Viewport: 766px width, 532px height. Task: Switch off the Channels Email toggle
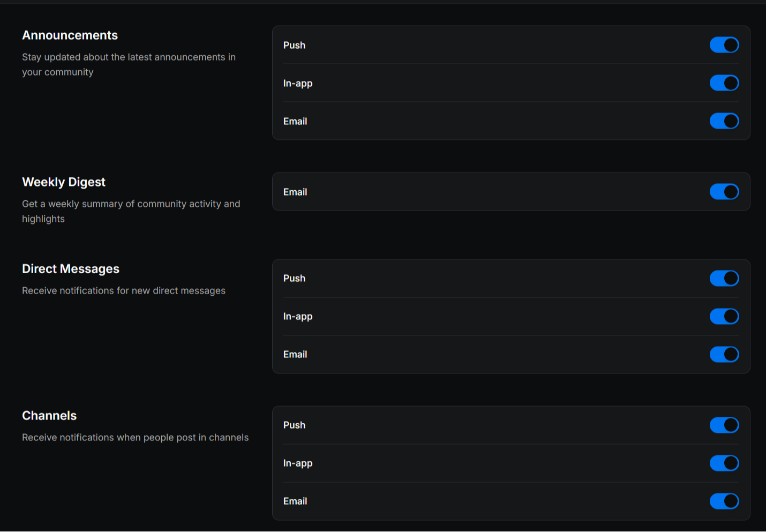pyautogui.click(x=724, y=501)
